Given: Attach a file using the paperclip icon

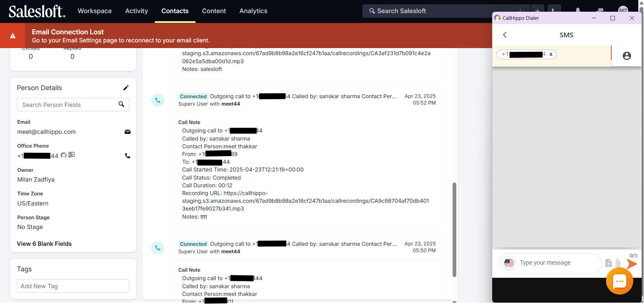Looking at the screenshot, I should 618,263.
